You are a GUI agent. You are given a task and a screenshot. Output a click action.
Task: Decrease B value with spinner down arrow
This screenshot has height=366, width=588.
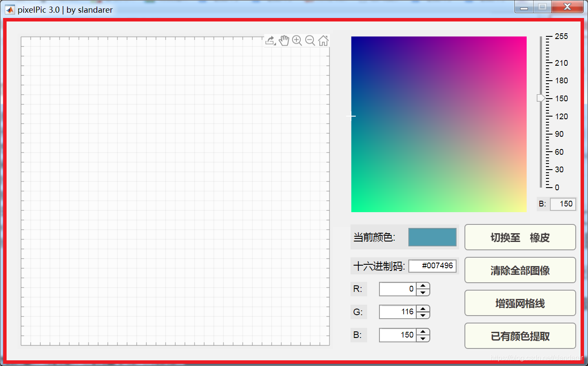tap(423, 338)
